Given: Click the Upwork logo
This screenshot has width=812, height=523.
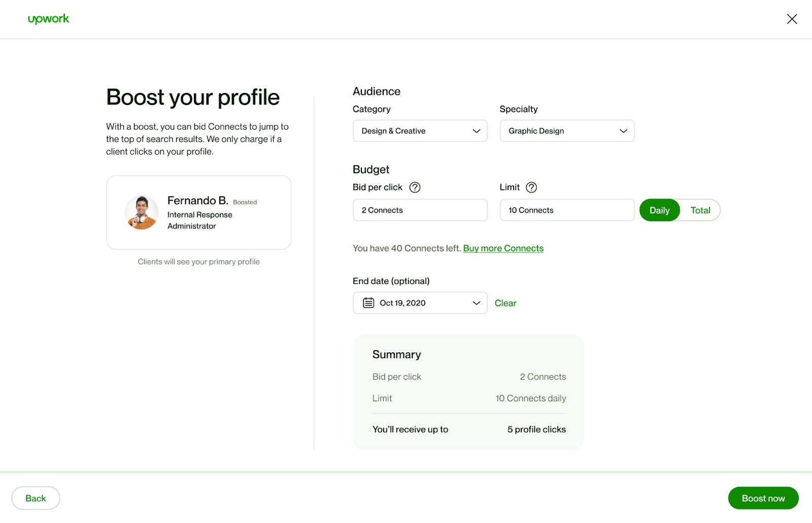Looking at the screenshot, I should pos(48,19).
